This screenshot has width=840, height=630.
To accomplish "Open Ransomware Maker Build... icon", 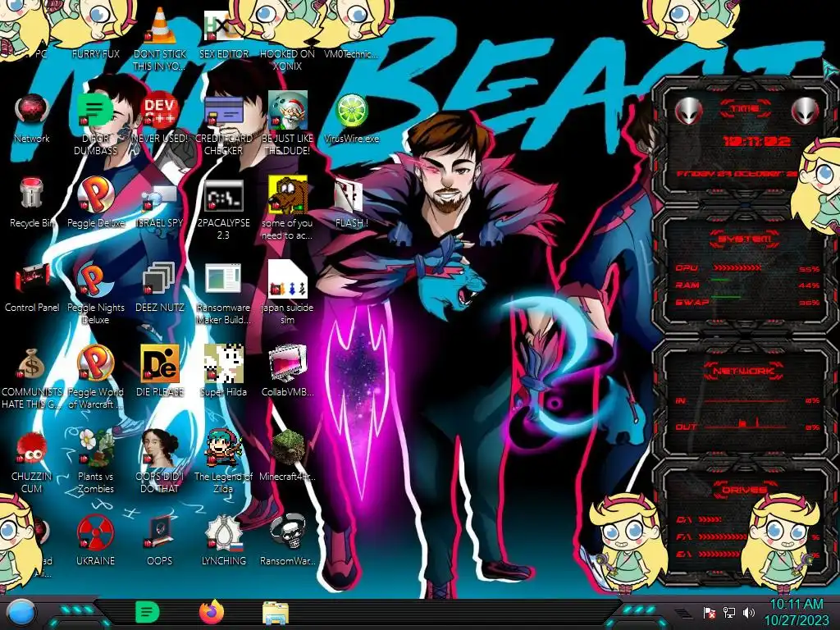I will 223,293.
